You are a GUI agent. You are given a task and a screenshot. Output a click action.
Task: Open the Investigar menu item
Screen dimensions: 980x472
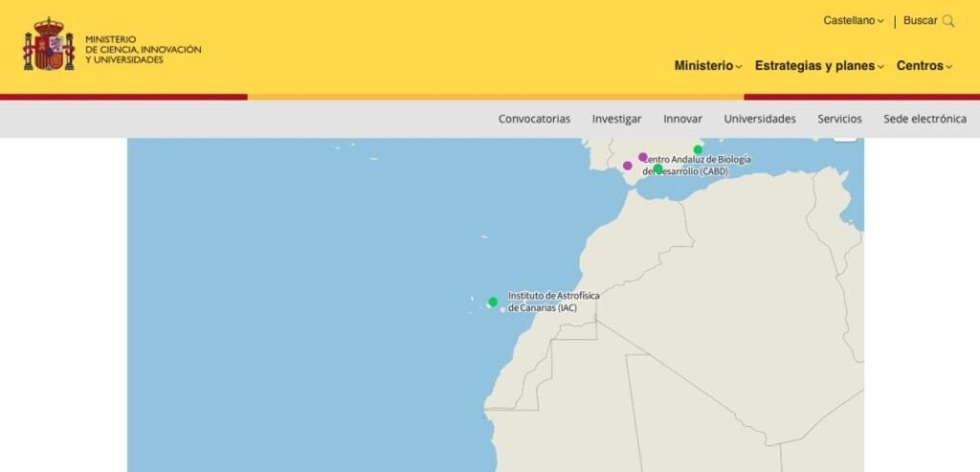click(x=616, y=119)
